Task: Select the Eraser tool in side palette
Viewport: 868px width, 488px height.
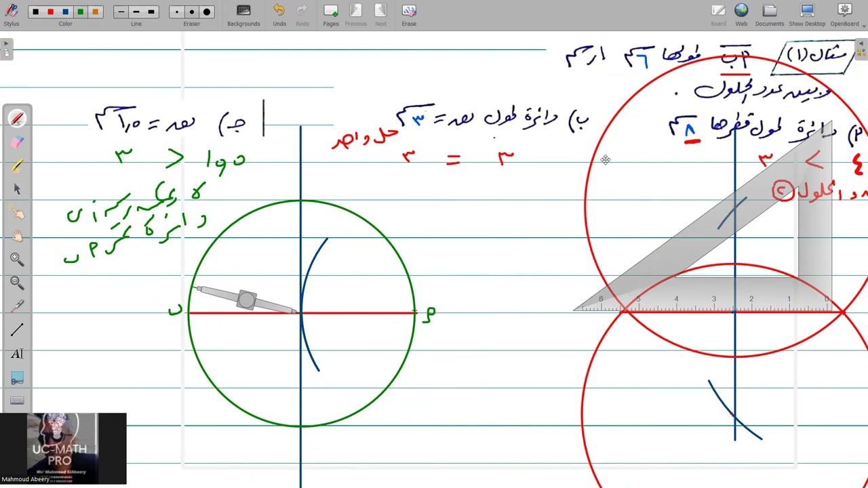Action: pos(17,142)
